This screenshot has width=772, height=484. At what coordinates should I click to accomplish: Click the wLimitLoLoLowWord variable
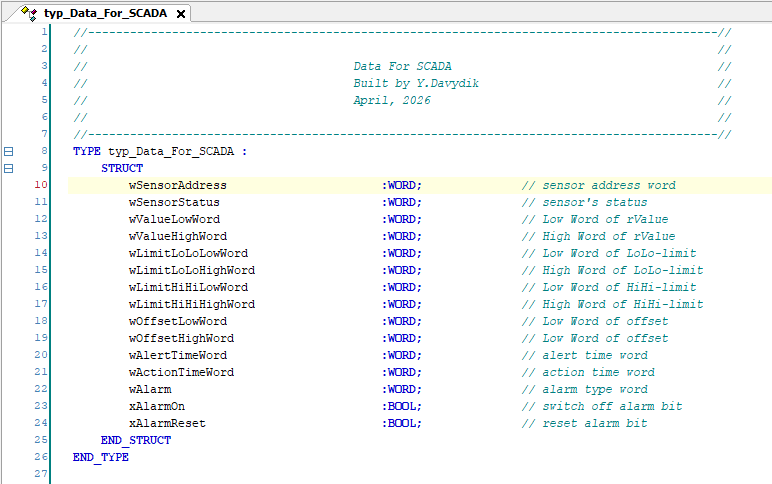[x=189, y=253]
